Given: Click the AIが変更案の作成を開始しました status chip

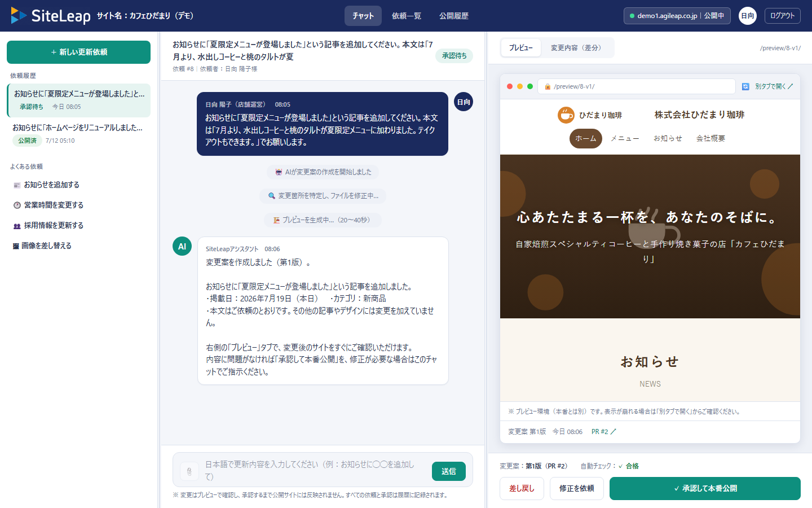Looking at the screenshot, I should point(323,172).
